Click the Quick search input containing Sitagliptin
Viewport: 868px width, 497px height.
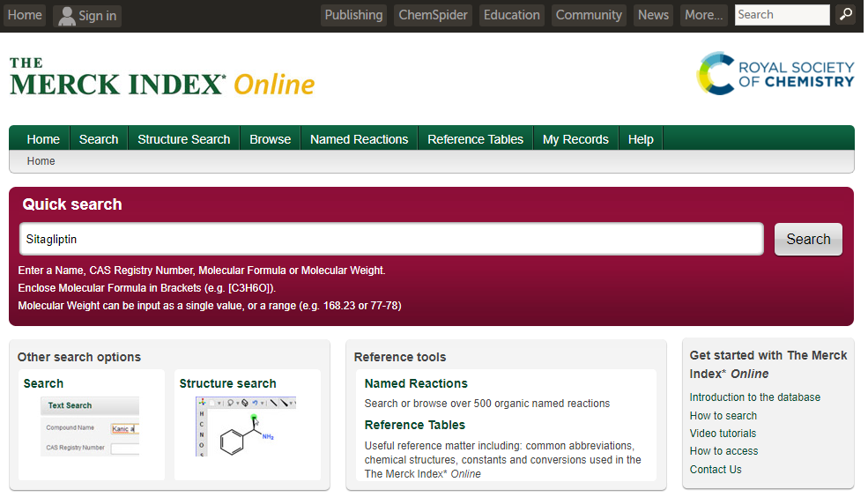pos(391,239)
